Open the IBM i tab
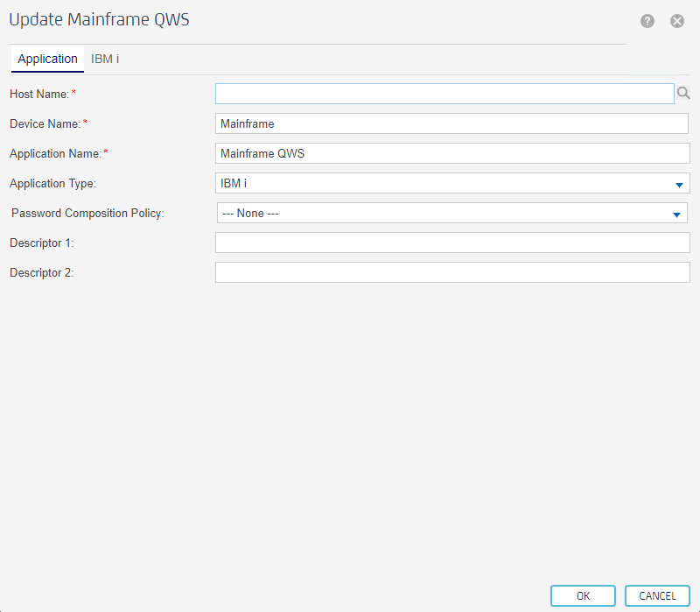700x612 pixels. coord(105,59)
